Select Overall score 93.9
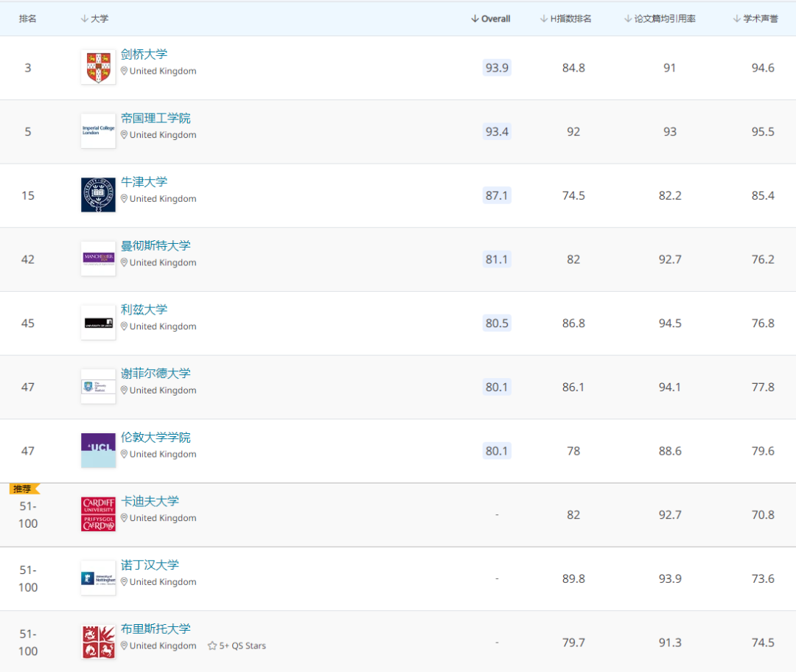Viewport: 796px width, 672px height. pos(497,68)
